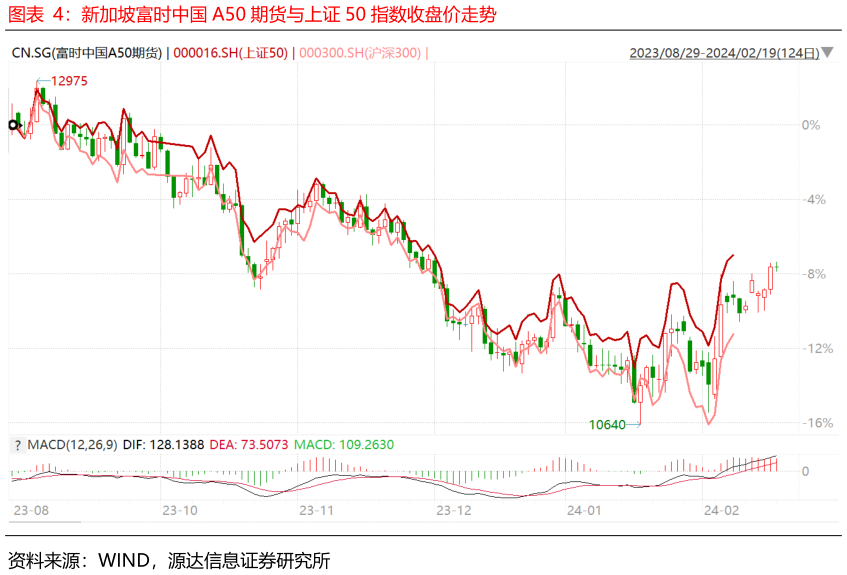This screenshot has width=847, height=575.
Task: Click the -8% axis label
Action: [814, 274]
